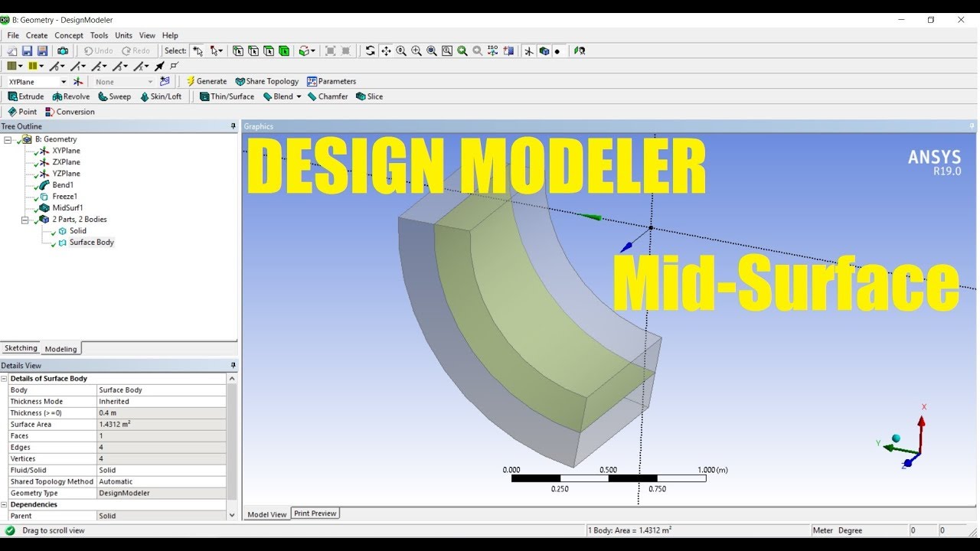
Task: Click the New file icon
Action: [x=12, y=51]
